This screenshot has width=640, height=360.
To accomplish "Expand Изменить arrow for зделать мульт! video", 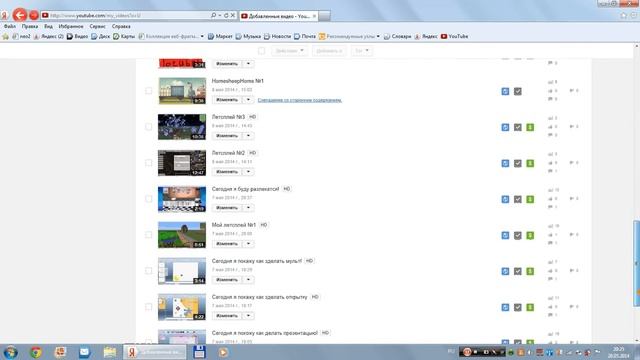I will point(248,279).
